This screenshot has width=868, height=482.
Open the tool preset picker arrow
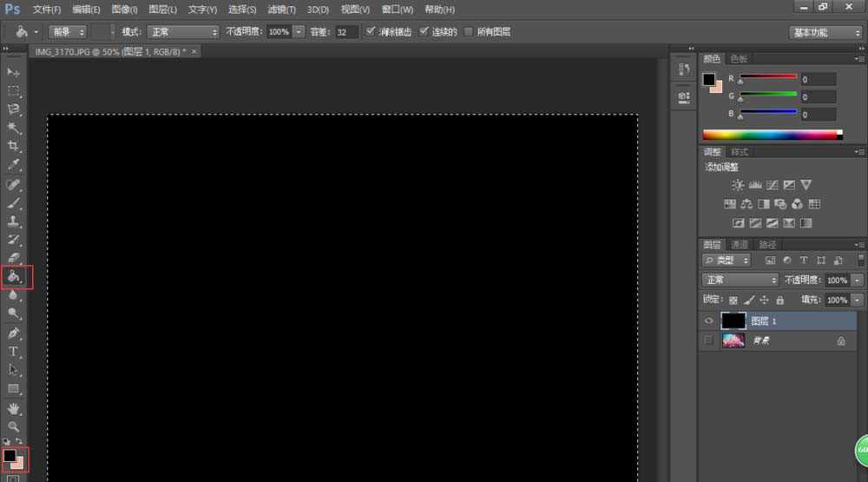click(x=36, y=32)
